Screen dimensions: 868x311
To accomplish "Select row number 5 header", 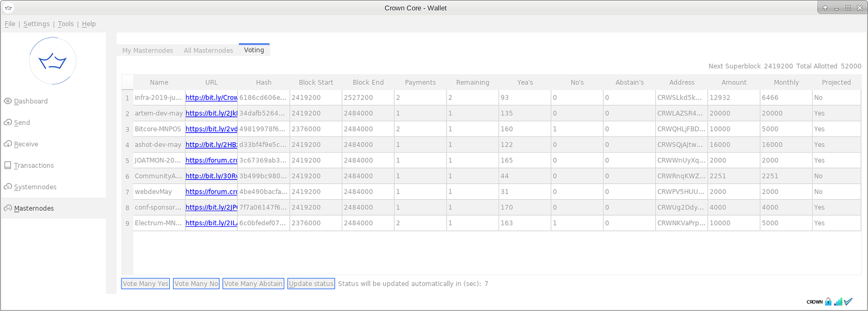I will click(127, 161).
